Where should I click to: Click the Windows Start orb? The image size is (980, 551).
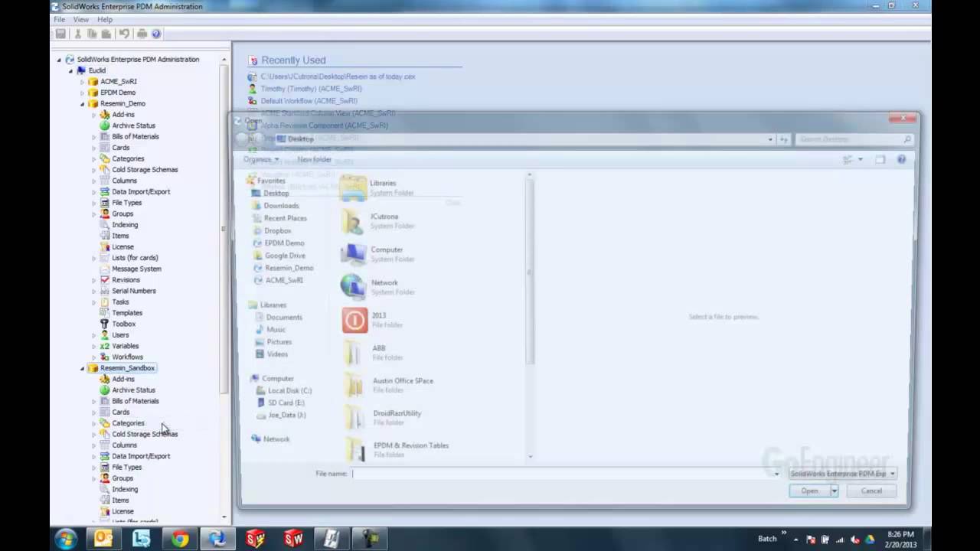[x=66, y=539]
